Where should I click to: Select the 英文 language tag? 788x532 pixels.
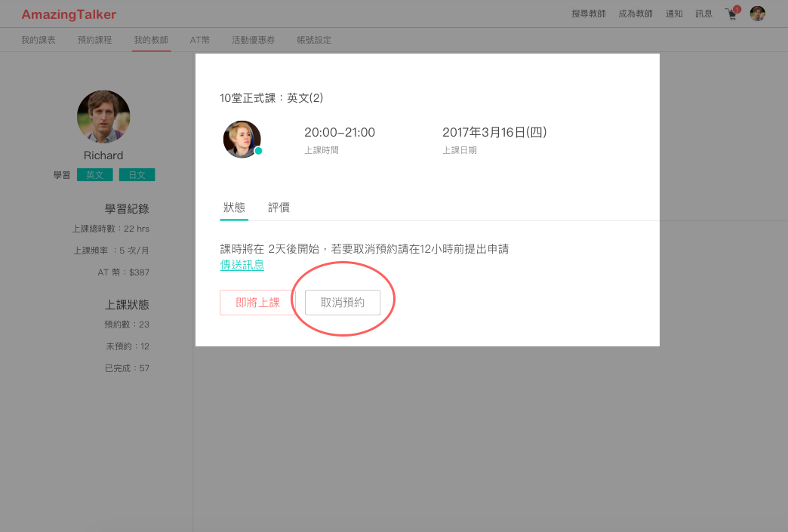[94, 175]
